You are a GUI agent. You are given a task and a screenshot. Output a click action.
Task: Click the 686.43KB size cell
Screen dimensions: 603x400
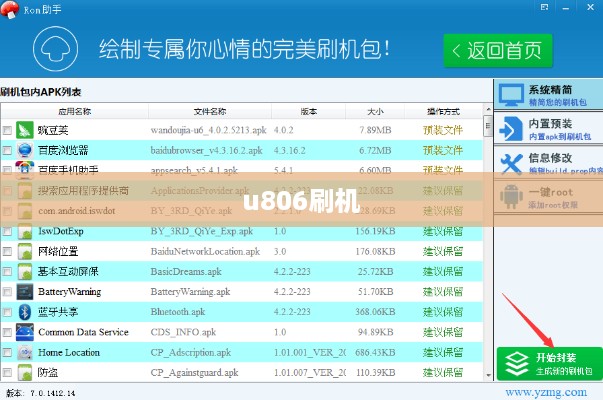point(375,352)
